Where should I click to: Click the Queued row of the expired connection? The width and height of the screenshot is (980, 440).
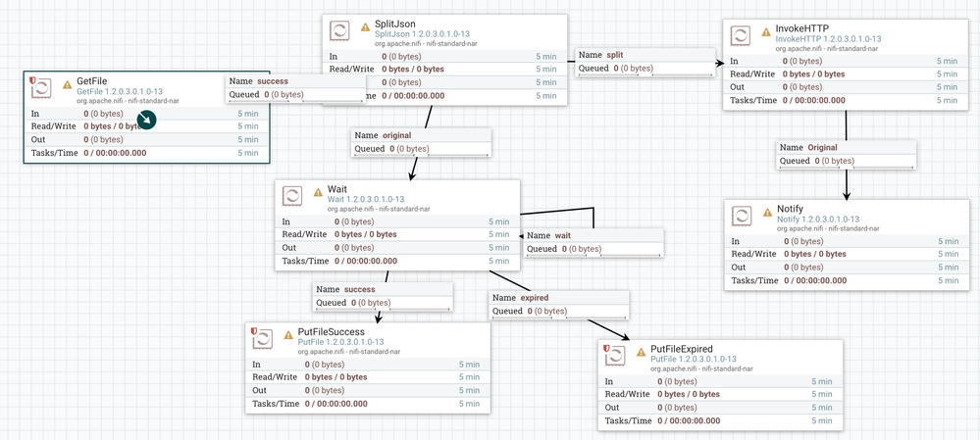click(559, 312)
